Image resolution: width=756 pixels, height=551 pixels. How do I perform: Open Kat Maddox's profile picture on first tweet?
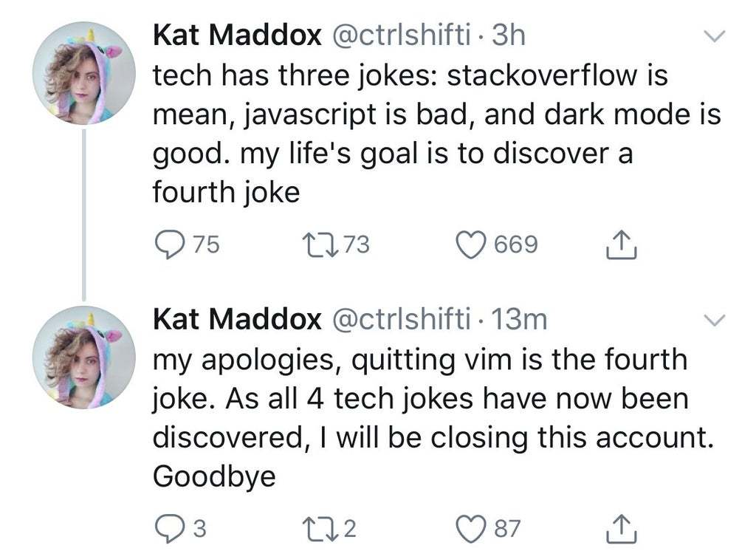click(83, 73)
